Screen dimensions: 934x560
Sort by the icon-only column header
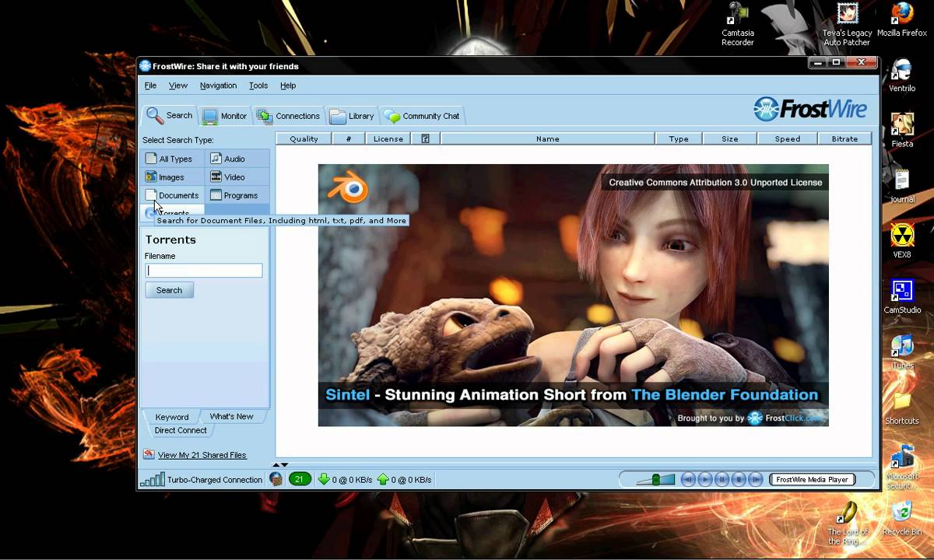pyautogui.click(x=426, y=138)
